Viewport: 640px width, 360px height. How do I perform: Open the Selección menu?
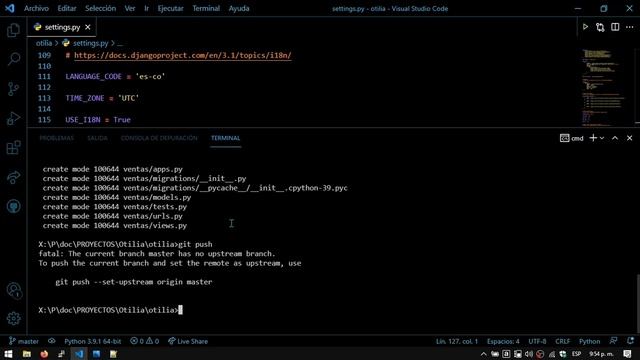(100, 8)
